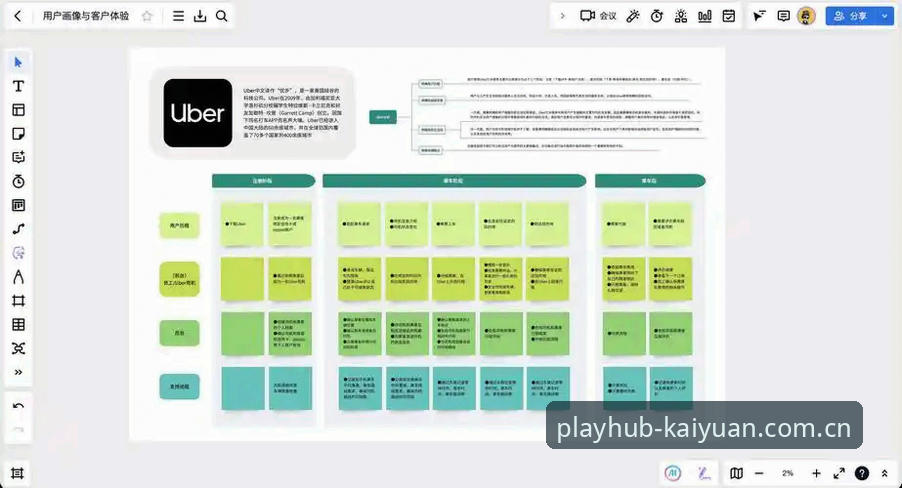Toggle the star favorite for the board
The image size is (902, 488).
147,16
